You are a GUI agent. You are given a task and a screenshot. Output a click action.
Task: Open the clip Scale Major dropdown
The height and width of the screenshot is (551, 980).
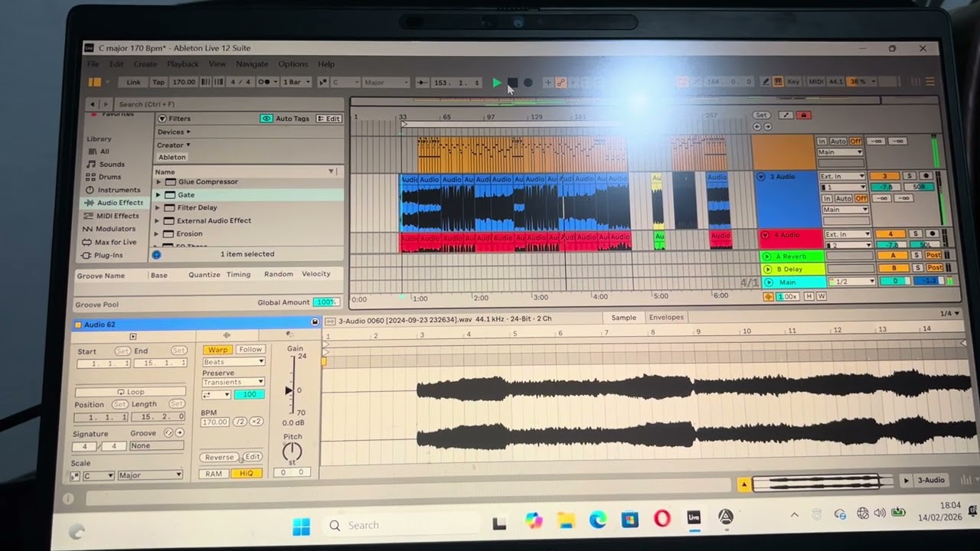click(150, 475)
